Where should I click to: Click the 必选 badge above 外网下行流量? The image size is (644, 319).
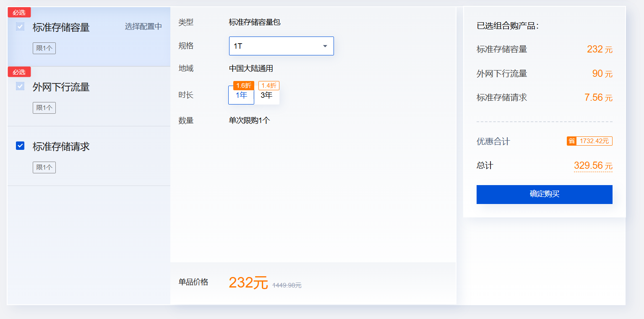[19, 71]
